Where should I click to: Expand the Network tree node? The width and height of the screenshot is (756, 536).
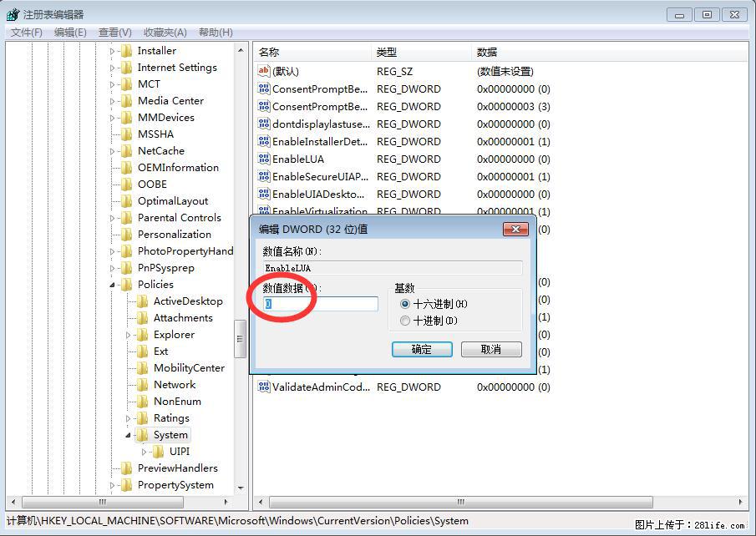coord(130,384)
